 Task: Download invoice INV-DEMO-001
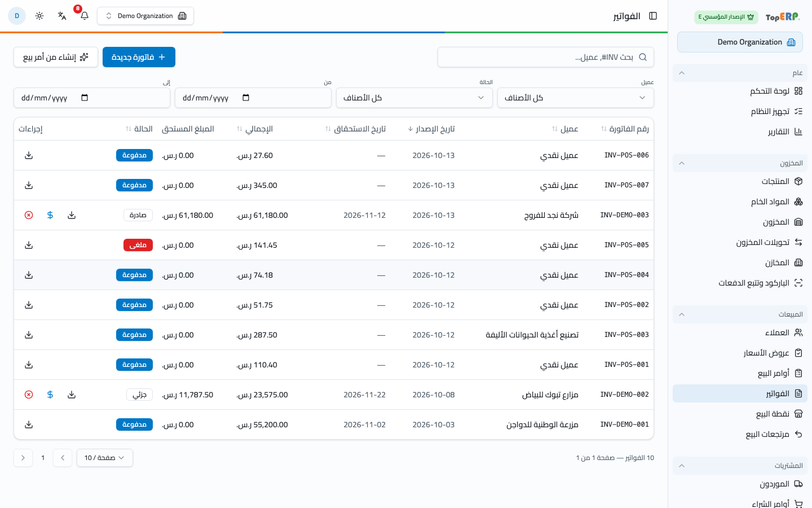(29, 424)
